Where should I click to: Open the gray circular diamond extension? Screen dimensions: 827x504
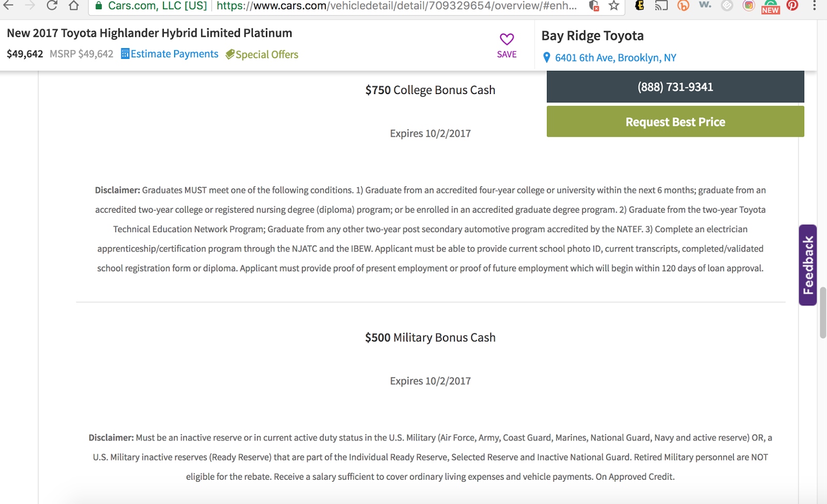tap(727, 6)
